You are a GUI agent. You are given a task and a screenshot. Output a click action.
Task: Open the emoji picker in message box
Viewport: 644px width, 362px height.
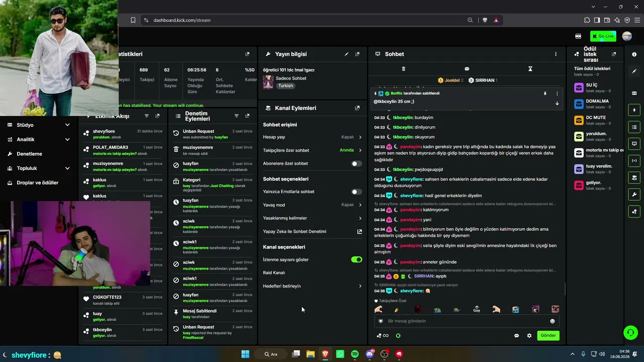pyautogui.click(x=552, y=321)
